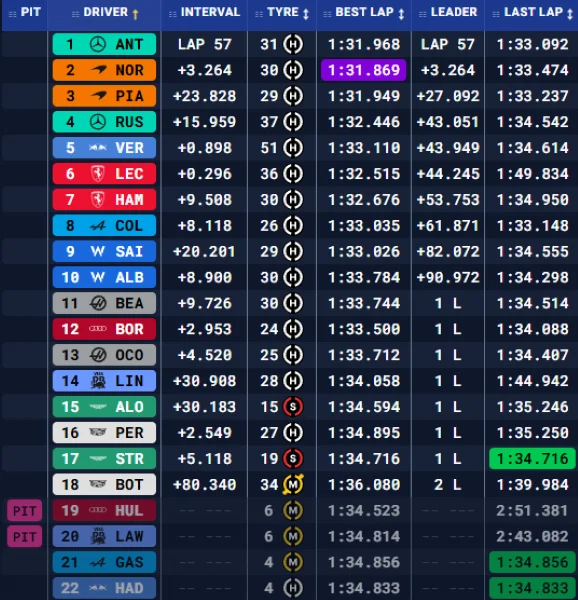
Task: Click interval +30.908 on LIN row
Action: [205, 381]
